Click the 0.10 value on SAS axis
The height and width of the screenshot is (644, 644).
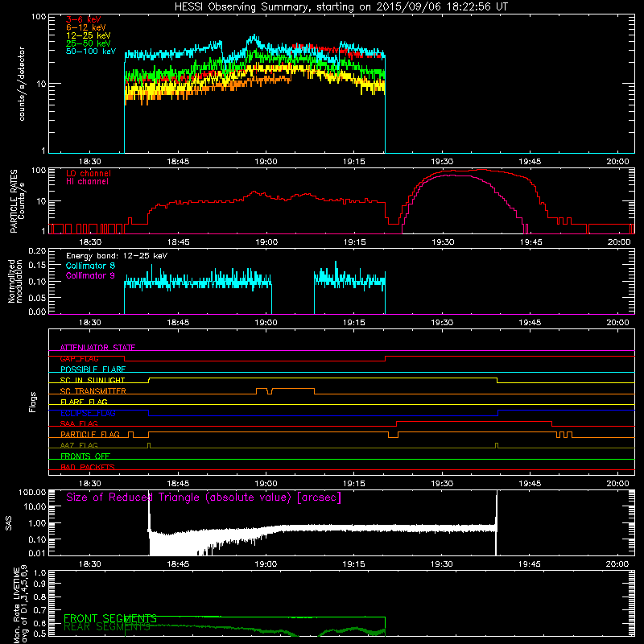click(37, 539)
